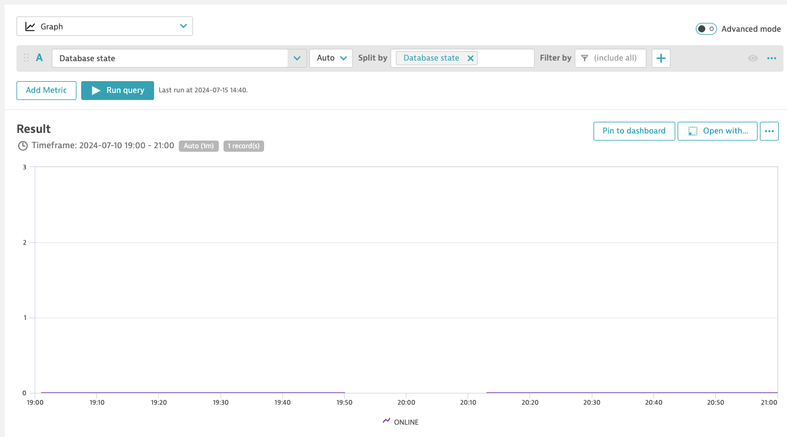Click the ONLINE series legend icon
This screenshot has height=437, width=787.
tap(386, 421)
